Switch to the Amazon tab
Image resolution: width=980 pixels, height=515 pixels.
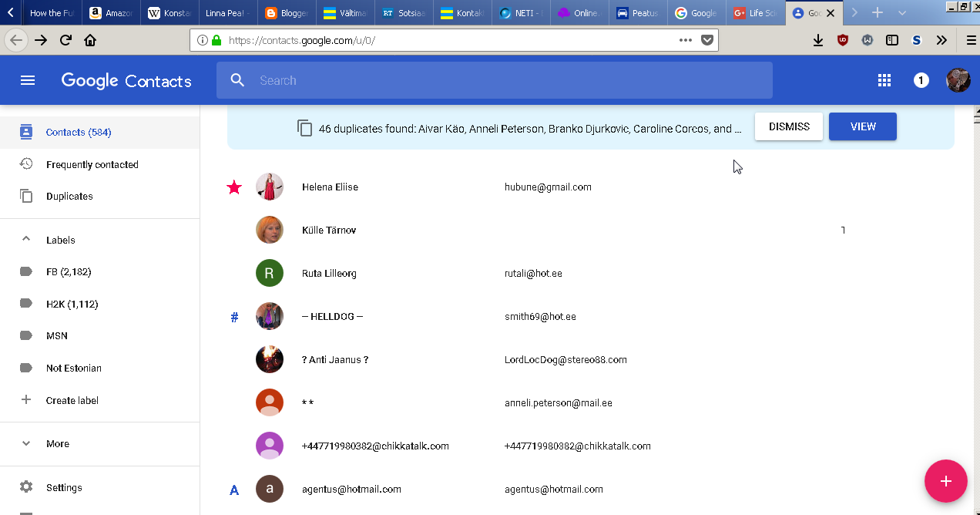pos(112,12)
